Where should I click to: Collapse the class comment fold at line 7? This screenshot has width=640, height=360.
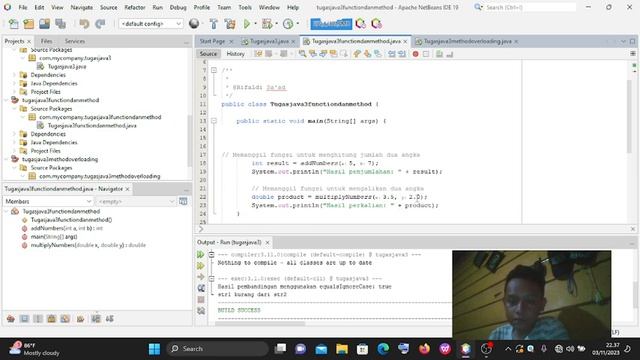(x=213, y=70)
